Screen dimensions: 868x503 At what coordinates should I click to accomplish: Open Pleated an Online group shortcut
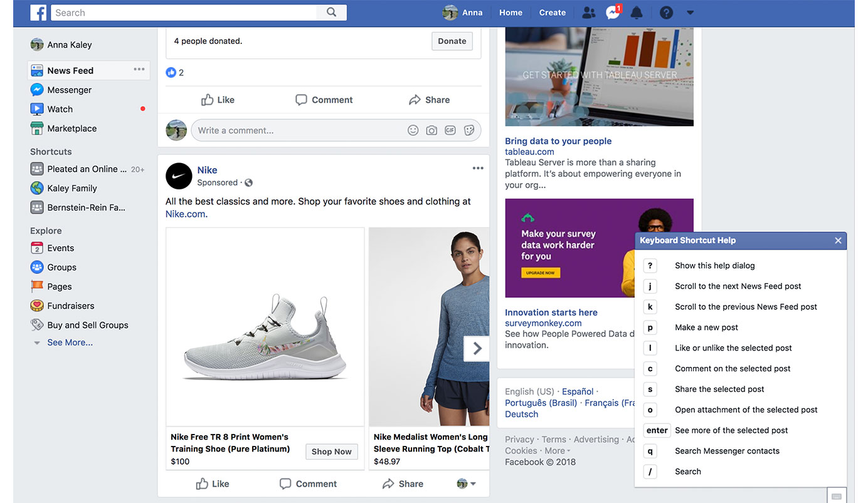(87, 169)
